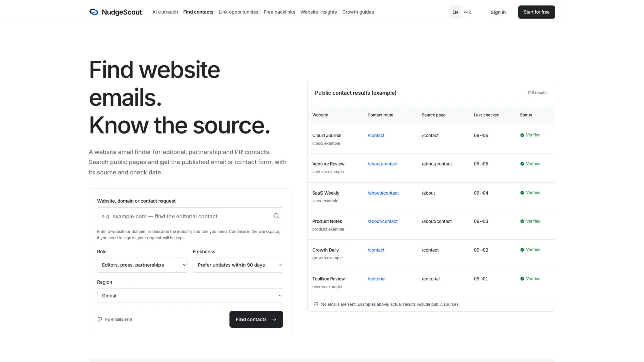Open Product Notes /about/contact route link
This screenshot has height=362, width=644.
click(x=383, y=221)
